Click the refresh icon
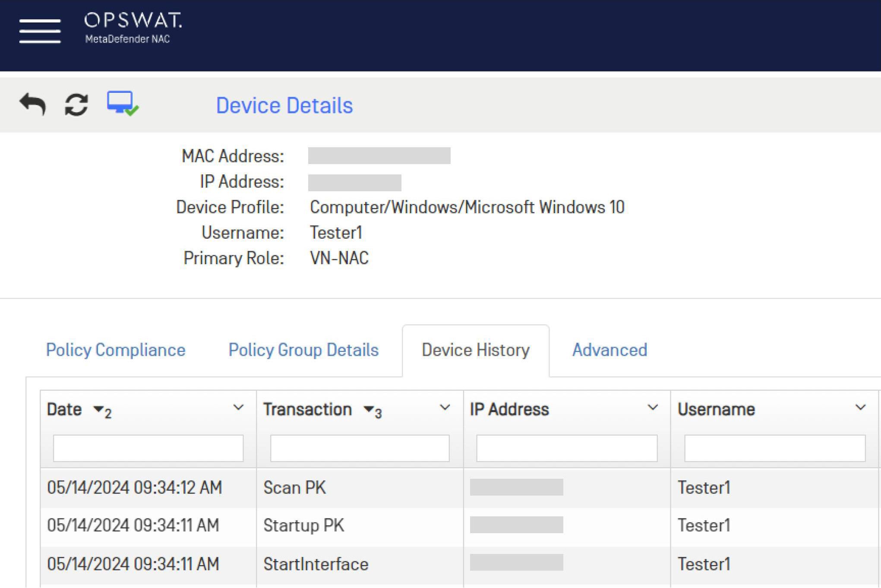The width and height of the screenshot is (881, 588). point(76,104)
